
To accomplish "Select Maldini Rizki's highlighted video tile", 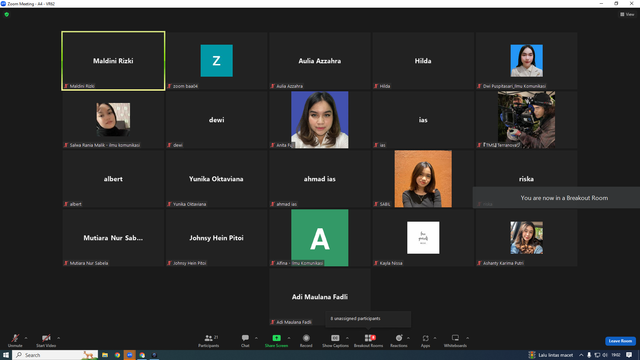I will pos(113,61).
